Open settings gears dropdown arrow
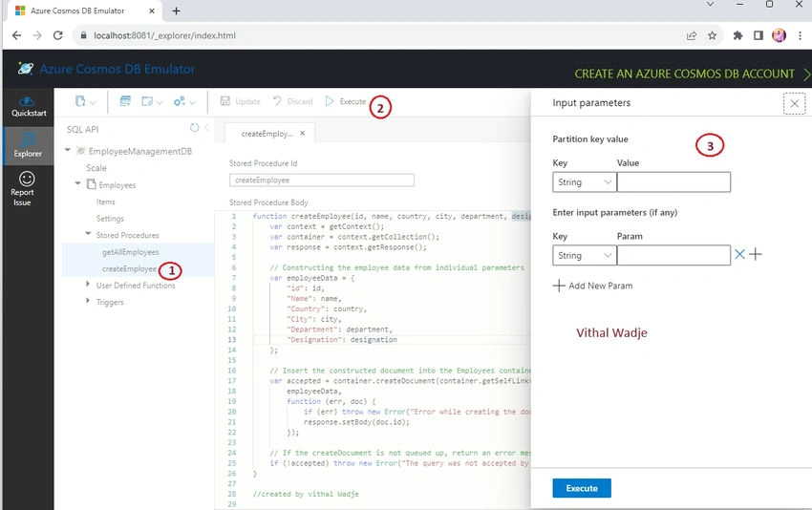812x510 pixels. [192, 102]
